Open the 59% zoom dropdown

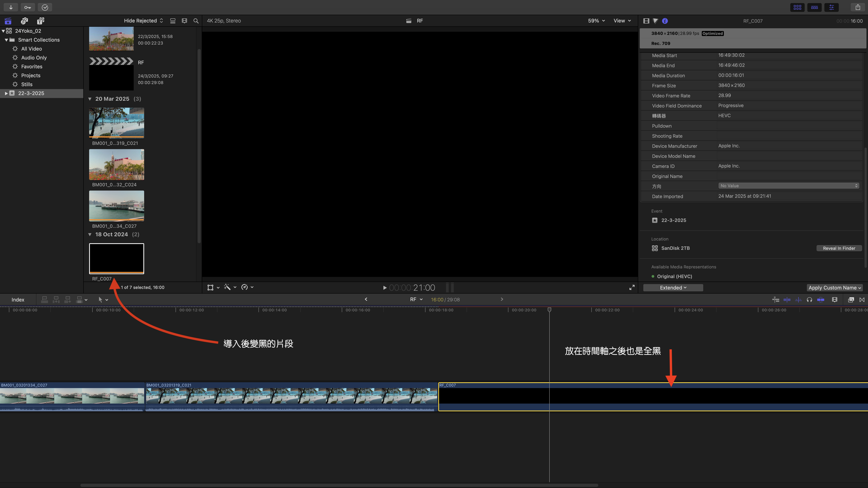point(596,21)
